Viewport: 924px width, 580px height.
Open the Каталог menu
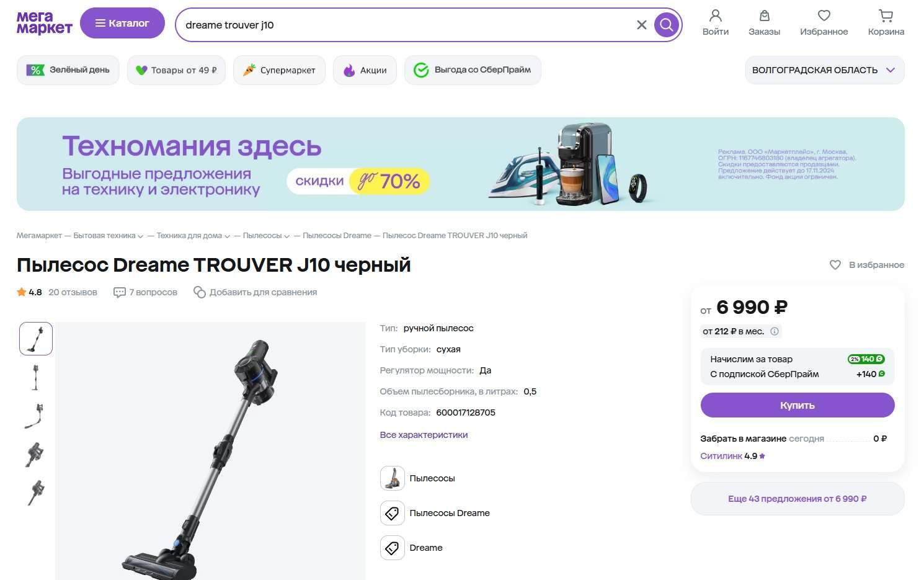click(x=122, y=23)
